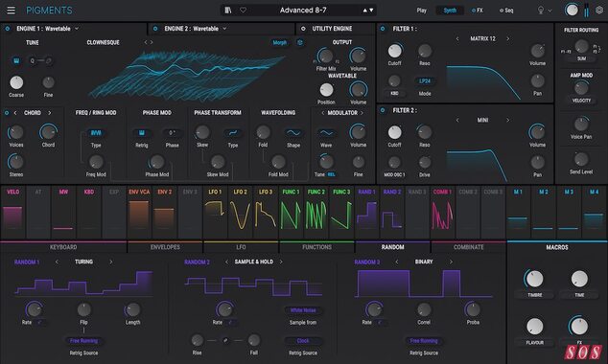
Task: Select the Modulator wave icon
Action: (x=326, y=133)
